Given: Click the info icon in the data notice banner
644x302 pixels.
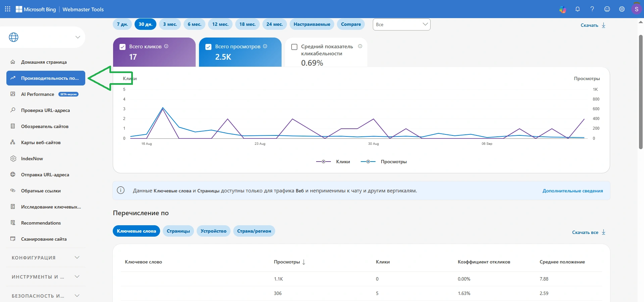Looking at the screenshot, I should point(121,190).
